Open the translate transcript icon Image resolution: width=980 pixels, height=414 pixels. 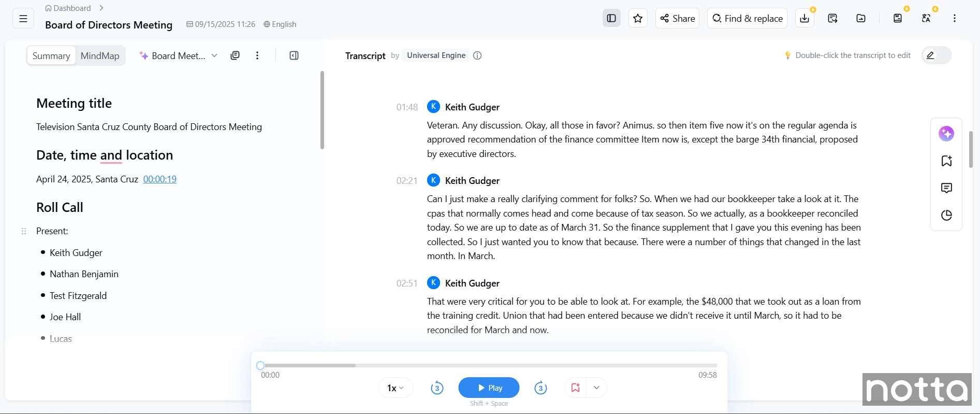tap(926, 19)
